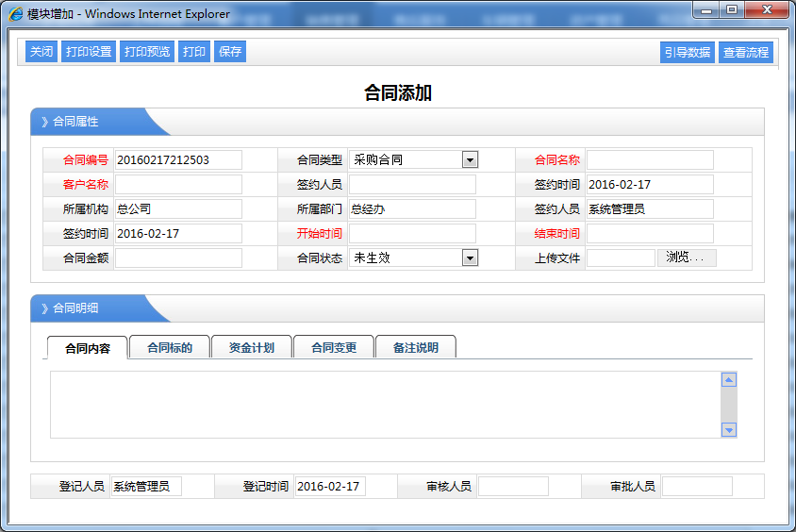This screenshot has height=532, width=796.
Task: Click the scroll down arrow in content box
Action: [728, 429]
